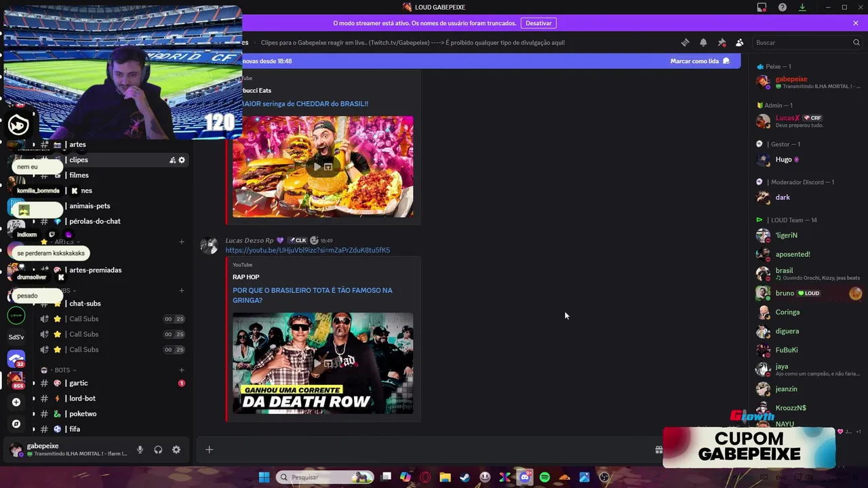Viewport: 868px width, 488px height.
Task: Open notification settings bell icon
Action: pos(703,42)
